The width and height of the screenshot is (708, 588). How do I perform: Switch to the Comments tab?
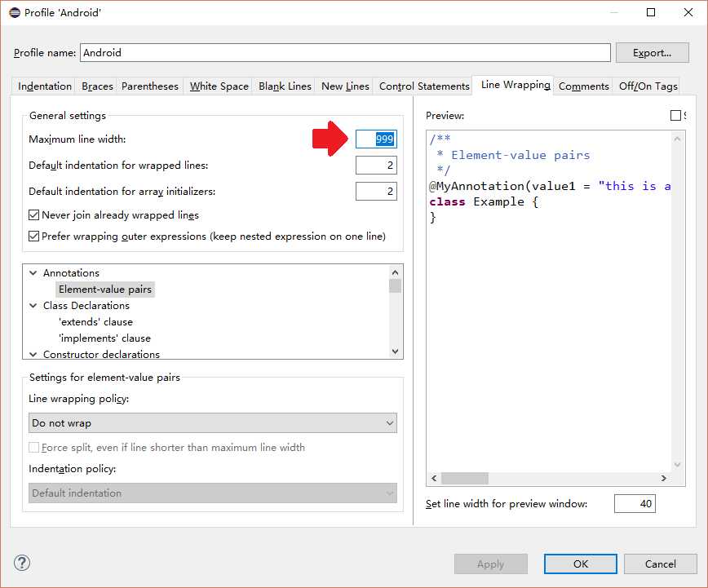583,86
